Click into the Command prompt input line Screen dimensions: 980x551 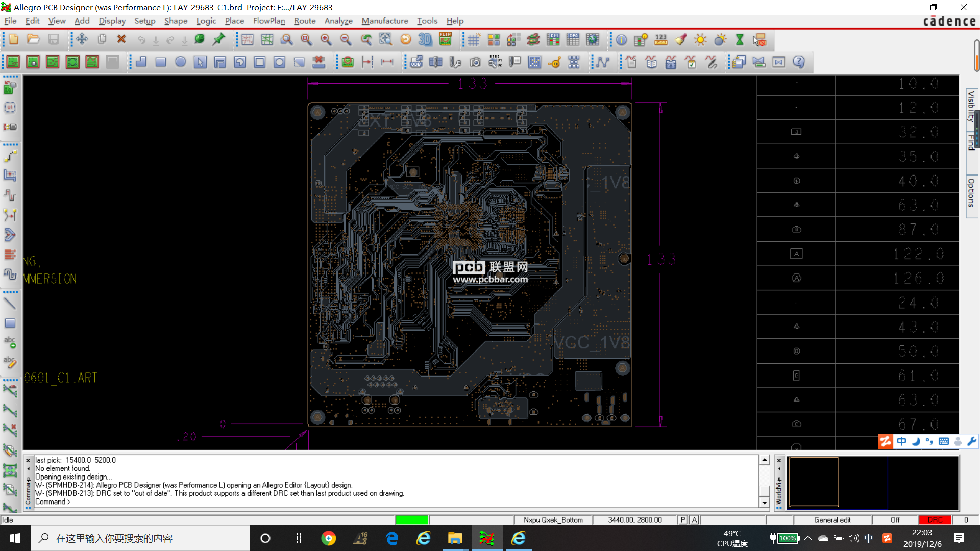pos(396,502)
